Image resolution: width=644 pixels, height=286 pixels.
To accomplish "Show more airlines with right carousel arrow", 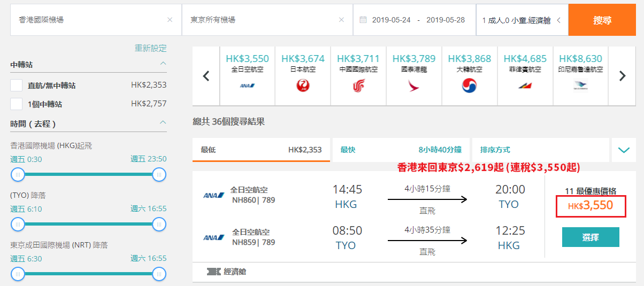I will (622, 76).
